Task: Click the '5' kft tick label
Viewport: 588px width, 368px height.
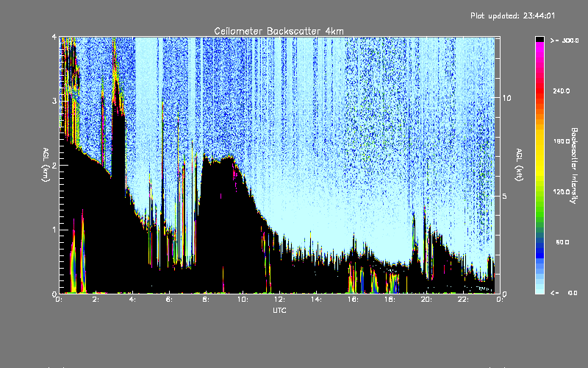Action: pos(505,197)
